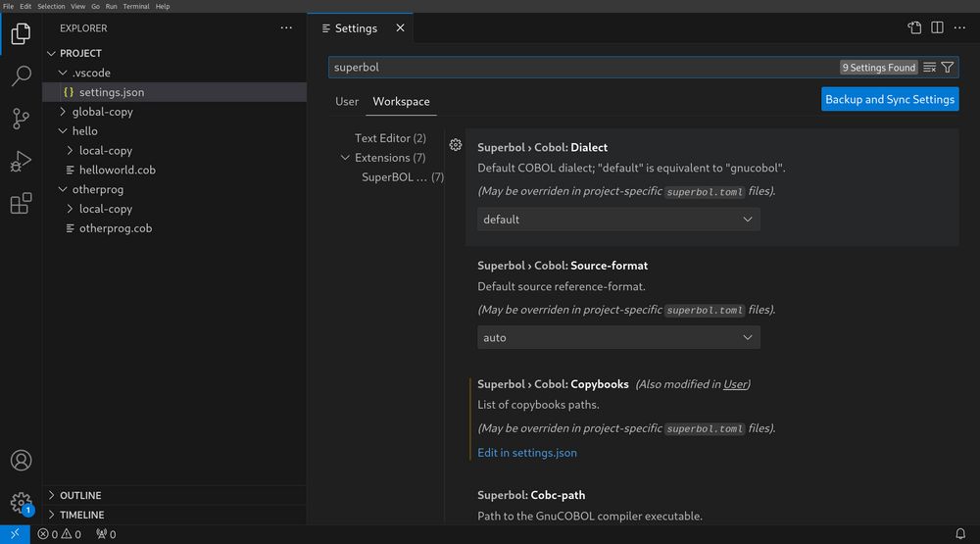Viewport: 980px width, 544px height.
Task: Toggle the split editor layout icon
Action: (x=937, y=28)
